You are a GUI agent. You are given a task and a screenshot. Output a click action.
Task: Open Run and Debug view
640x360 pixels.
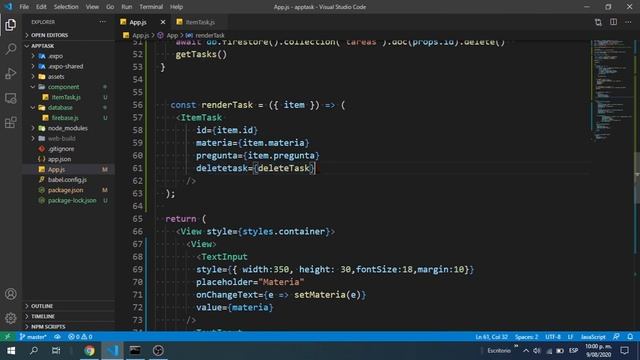(x=11, y=73)
